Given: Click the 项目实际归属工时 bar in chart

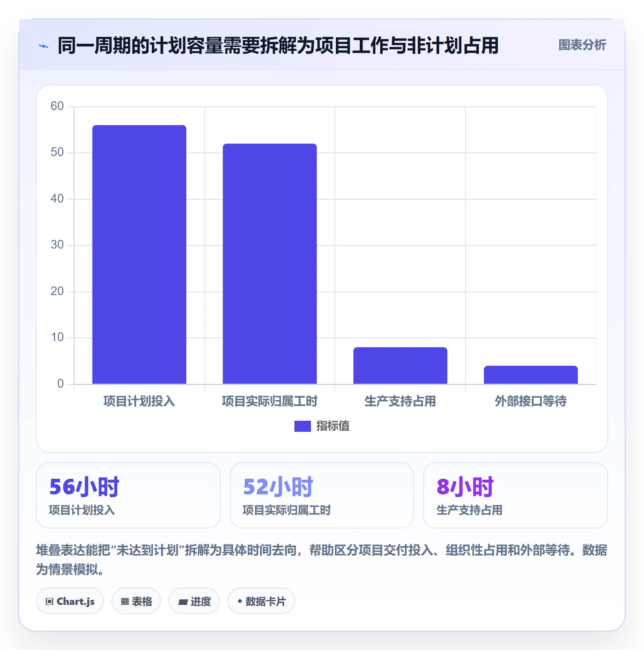Looking at the screenshot, I should pos(270,264).
